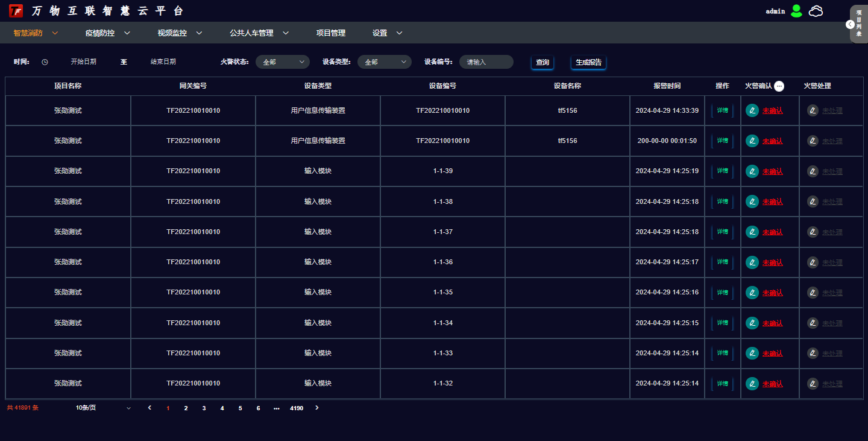Open the 设置 menu
The image size is (868, 441).
(x=380, y=33)
